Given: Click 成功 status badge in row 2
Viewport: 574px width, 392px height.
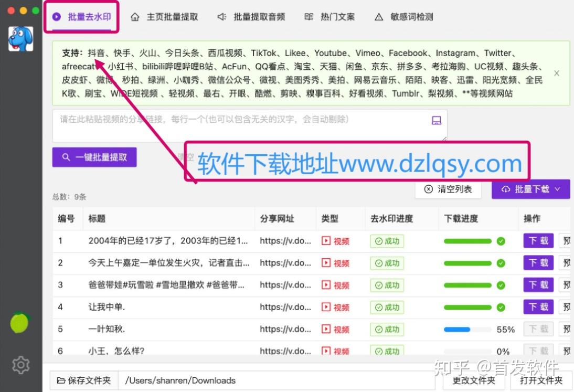Looking at the screenshot, I should (387, 263).
